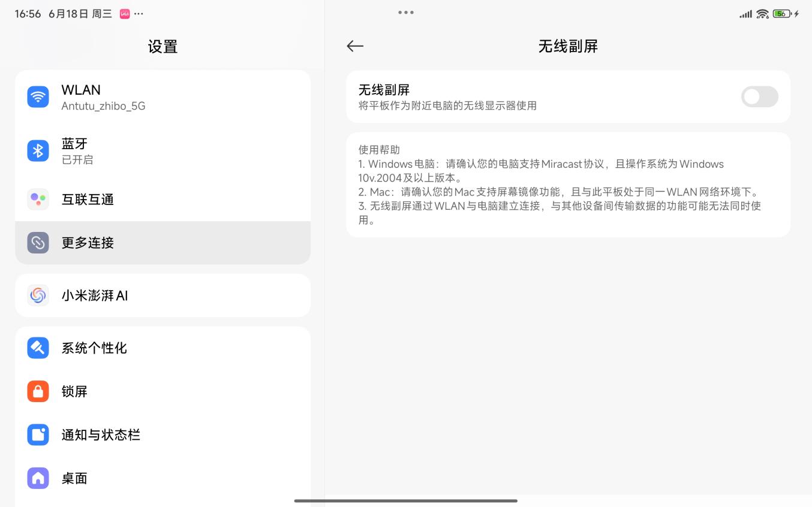This screenshot has width=812, height=507.
Task: Tap the Antutu_zhibo_5G network name
Action: (x=103, y=106)
